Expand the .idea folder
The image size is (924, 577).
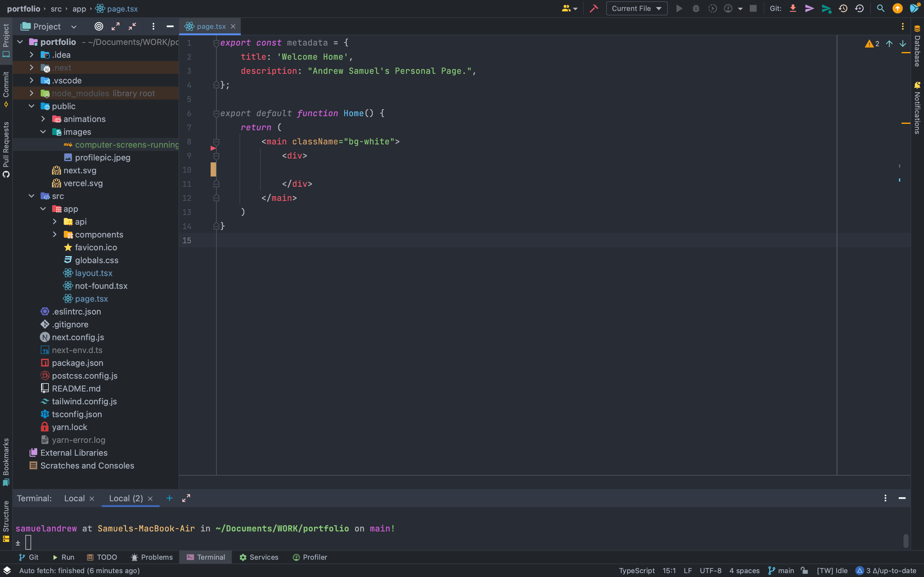(32, 55)
